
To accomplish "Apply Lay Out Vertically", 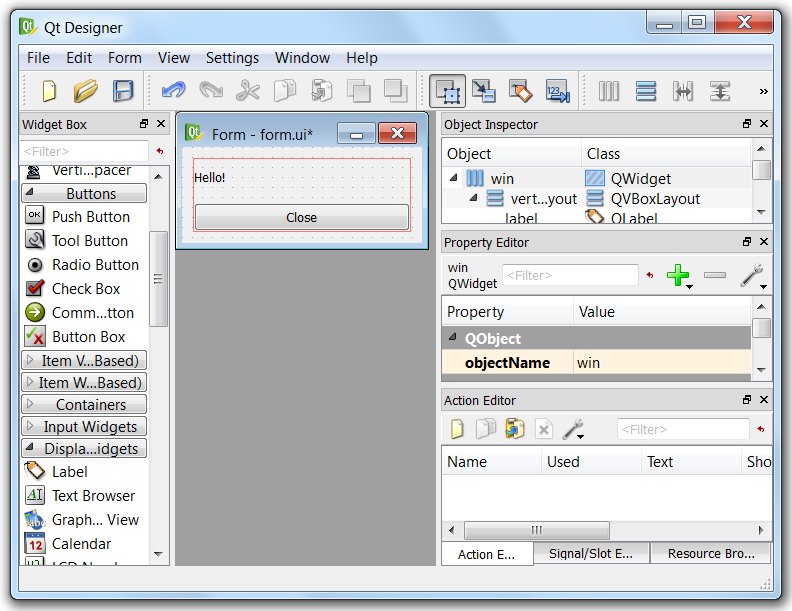I will coord(646,91).
